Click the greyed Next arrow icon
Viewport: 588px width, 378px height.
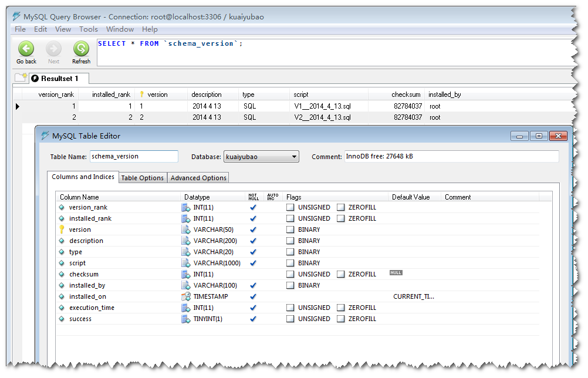pos(53,49)
